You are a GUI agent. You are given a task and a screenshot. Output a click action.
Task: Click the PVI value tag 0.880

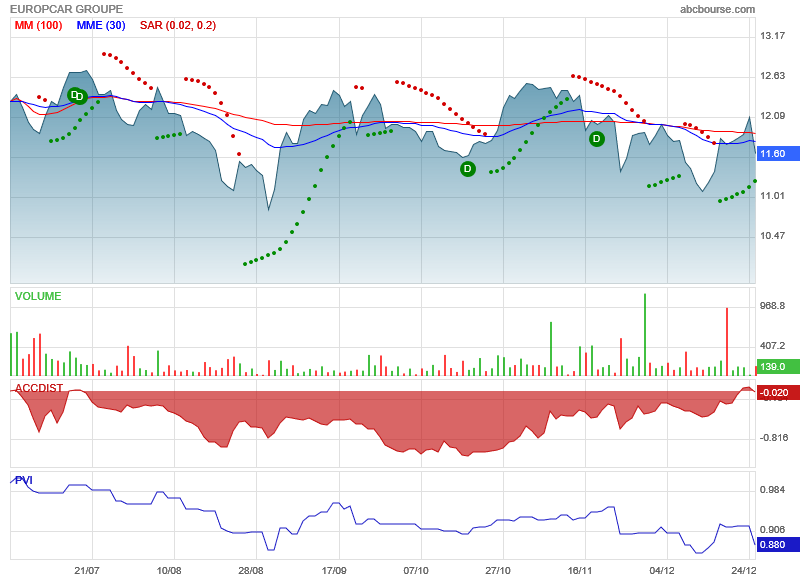(x=778, y=544)
